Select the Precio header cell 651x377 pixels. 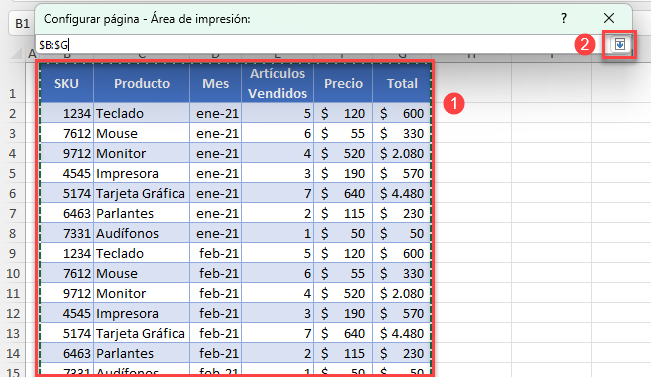coord(343,83)
